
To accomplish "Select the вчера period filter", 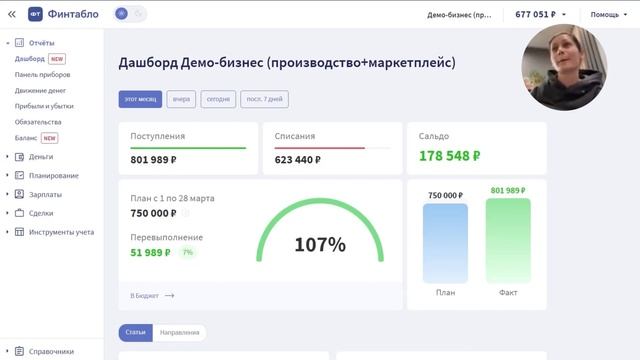I will pyautogui.click(x=181, y=99).
